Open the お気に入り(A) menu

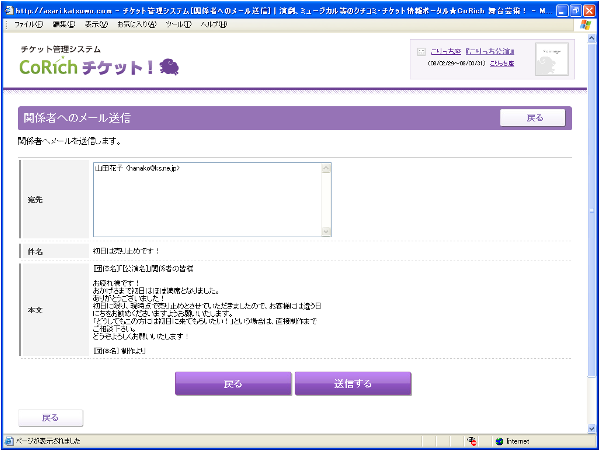pyautogui.click(x=136, y=23)
